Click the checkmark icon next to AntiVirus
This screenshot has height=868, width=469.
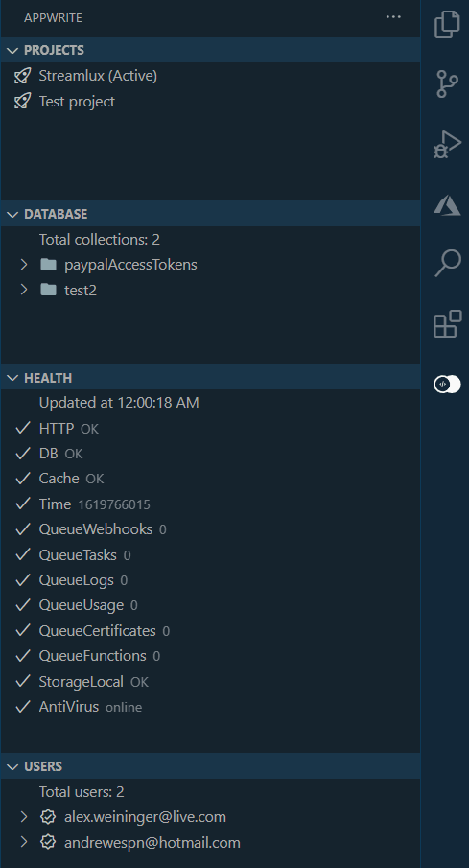(23, 707)
